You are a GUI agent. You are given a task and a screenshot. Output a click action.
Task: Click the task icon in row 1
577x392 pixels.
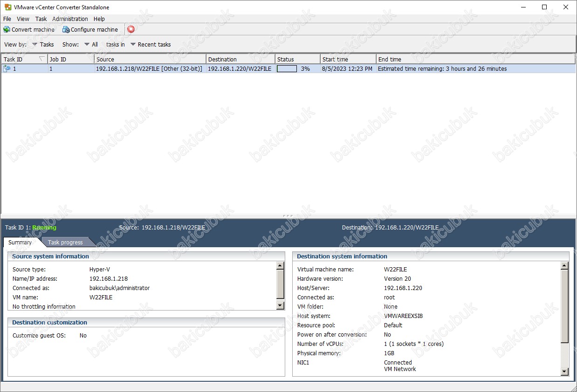coord(7,68)
